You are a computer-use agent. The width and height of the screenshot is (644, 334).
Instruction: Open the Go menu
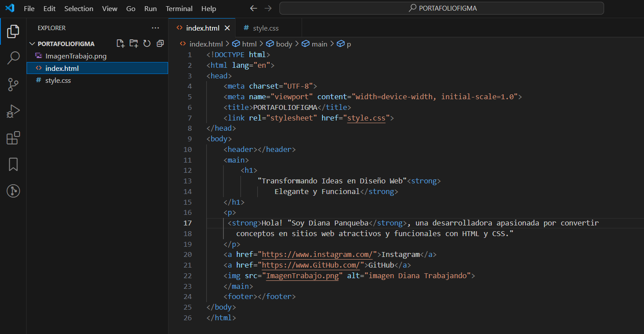tap(131, 8)
